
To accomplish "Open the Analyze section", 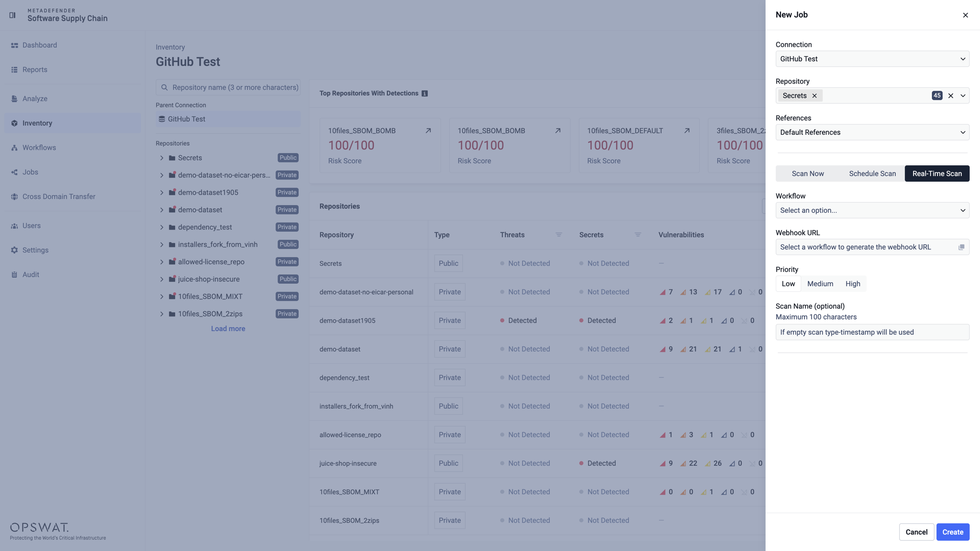I will click(x=72, y=98).
